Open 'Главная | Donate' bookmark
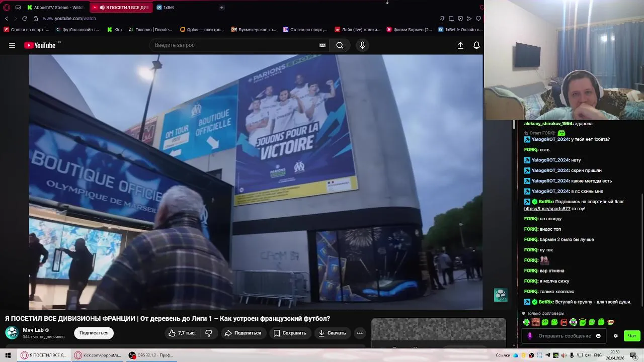644x362 pixels. click(150, 30)
